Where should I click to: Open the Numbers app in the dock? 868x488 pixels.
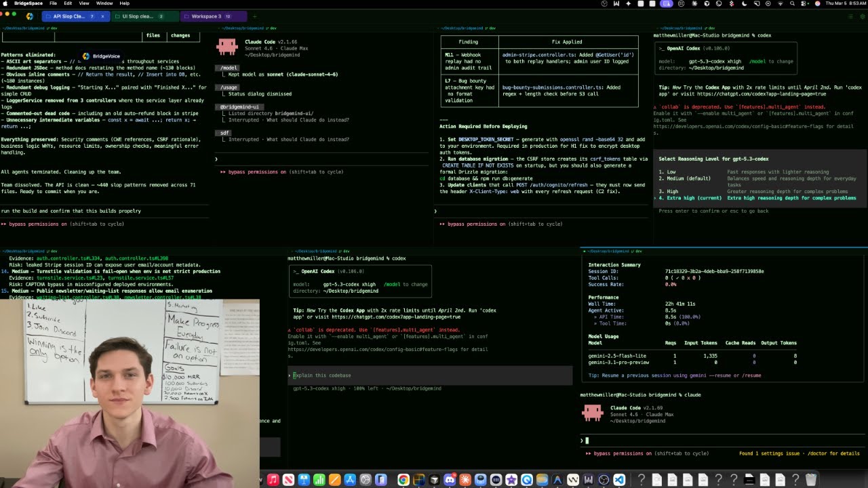click(319, 480)
